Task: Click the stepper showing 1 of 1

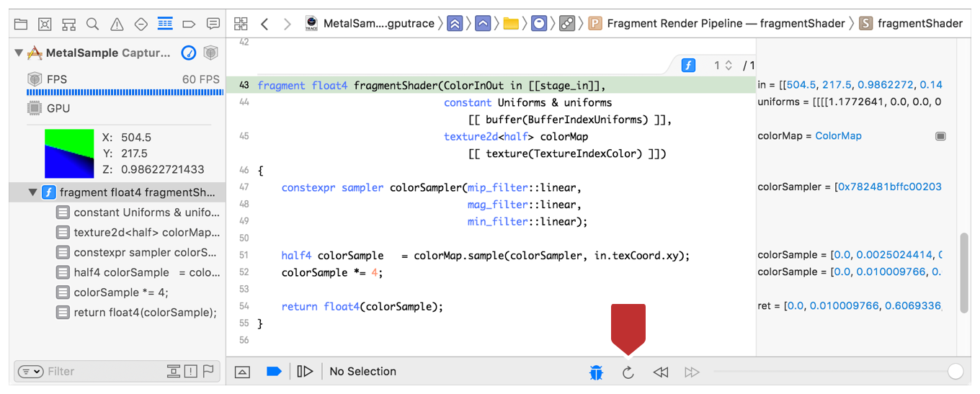Action: coord(729,66)
